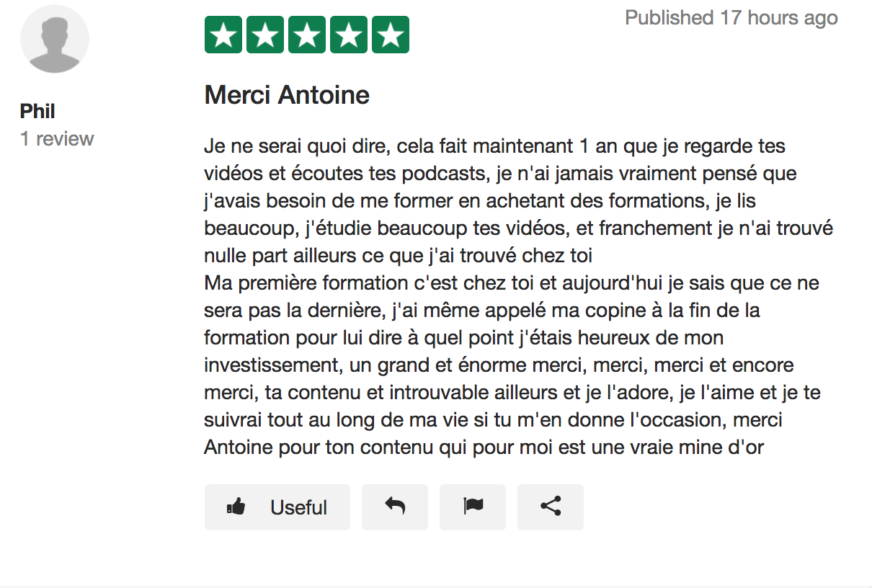Viewport: 872px width, 588px height.
Task: Click the first green star
Action: [x=223, y=35]
